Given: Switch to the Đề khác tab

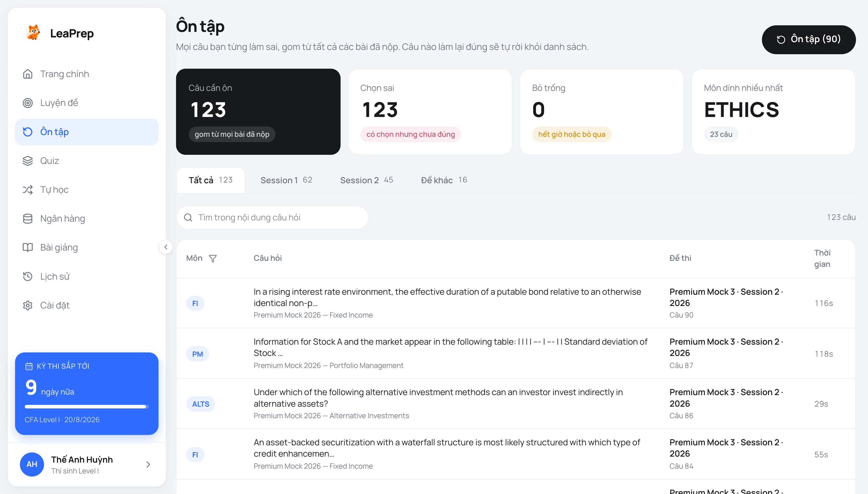Looking at the screenshot, I should [444, 180].
